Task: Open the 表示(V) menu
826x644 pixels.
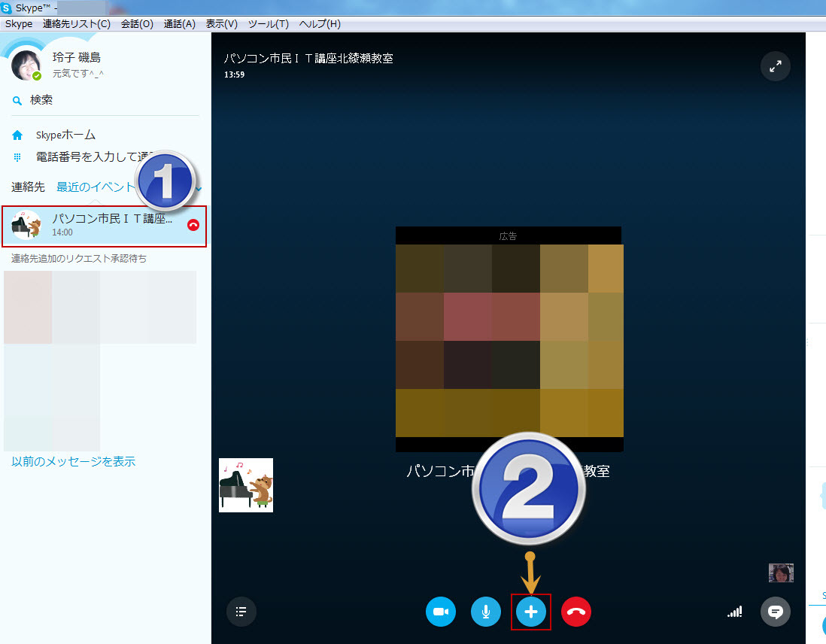Action: pos(222,24)
